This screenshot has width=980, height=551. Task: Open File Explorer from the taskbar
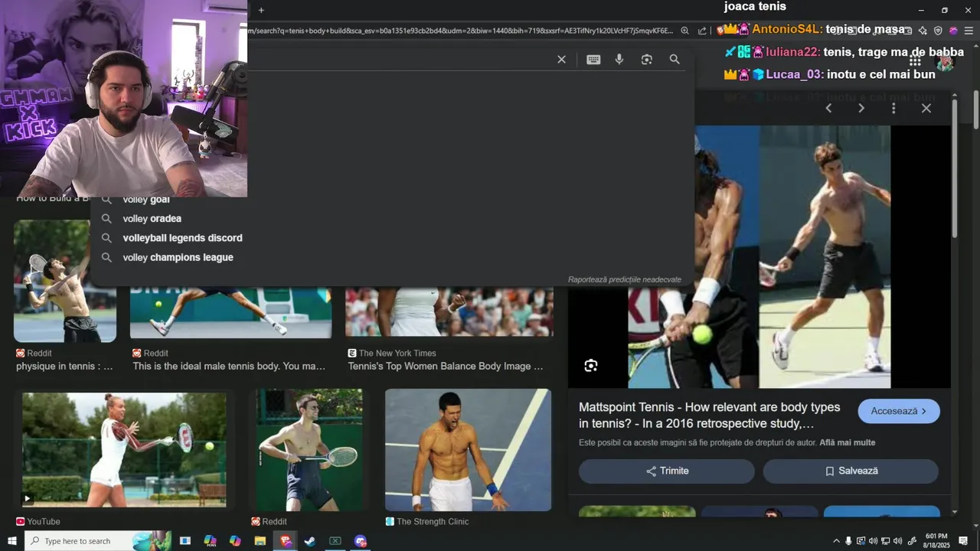[x=260, y=541]
